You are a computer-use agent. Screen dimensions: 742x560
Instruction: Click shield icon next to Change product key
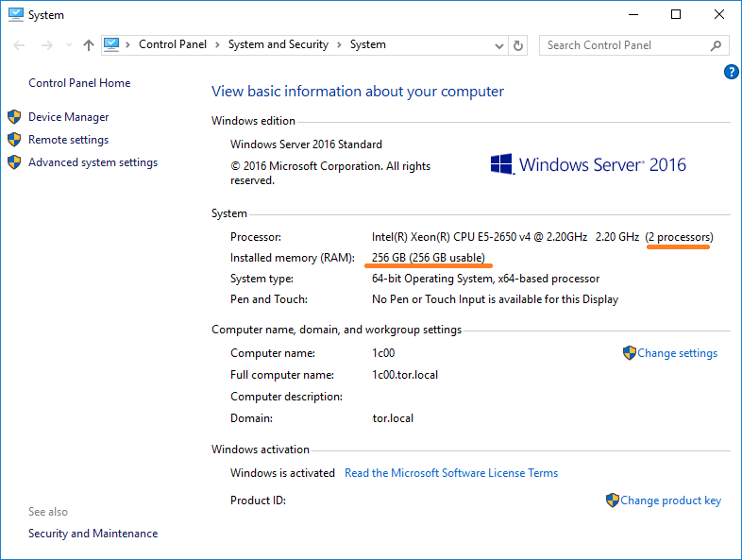pyautogui.click(x=613, y=500)
